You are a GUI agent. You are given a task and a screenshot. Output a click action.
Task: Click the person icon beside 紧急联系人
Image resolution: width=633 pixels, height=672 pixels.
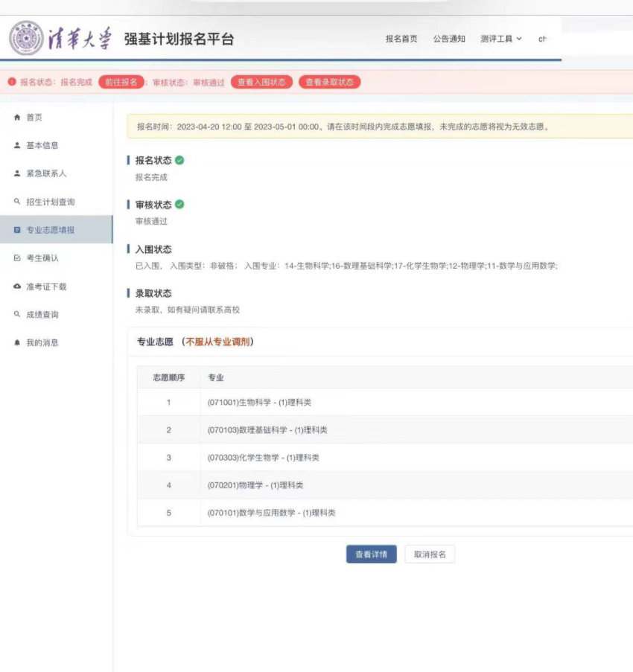tap(17, 173)
